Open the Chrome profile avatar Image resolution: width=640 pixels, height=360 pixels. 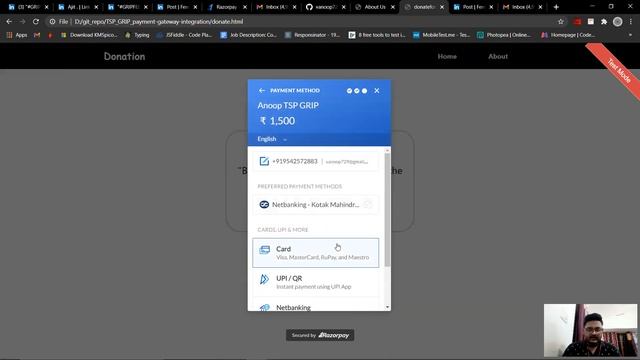(x=618, y=22)
